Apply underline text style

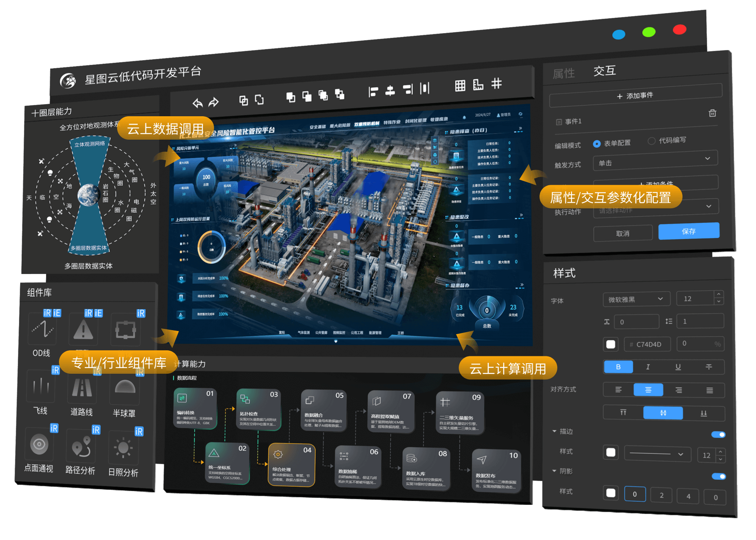click(678, 367)
